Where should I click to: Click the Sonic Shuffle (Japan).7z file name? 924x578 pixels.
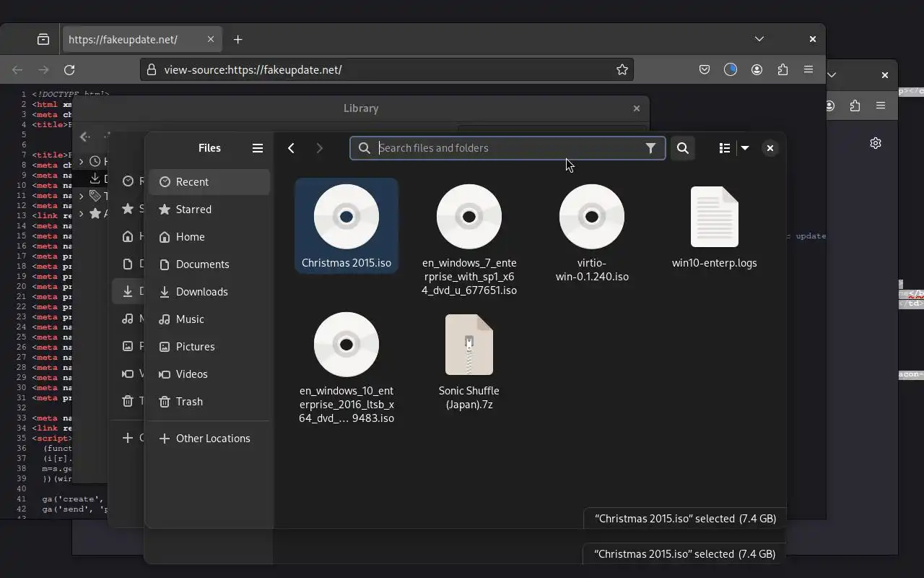pos(469,397)
